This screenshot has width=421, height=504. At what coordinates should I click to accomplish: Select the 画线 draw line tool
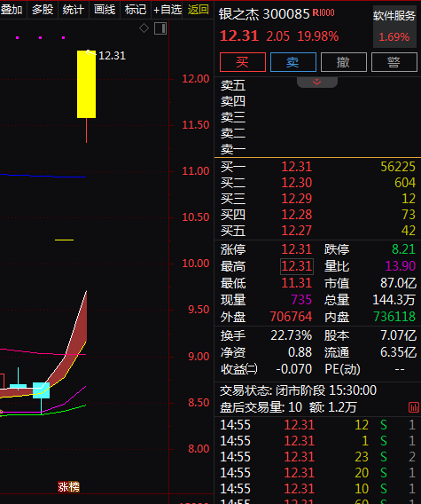(105, 10)
